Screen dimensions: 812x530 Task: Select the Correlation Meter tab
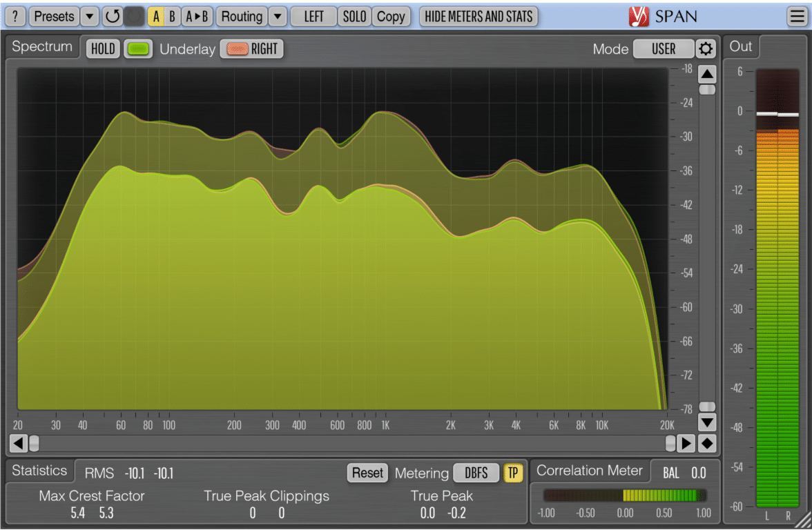590,471
